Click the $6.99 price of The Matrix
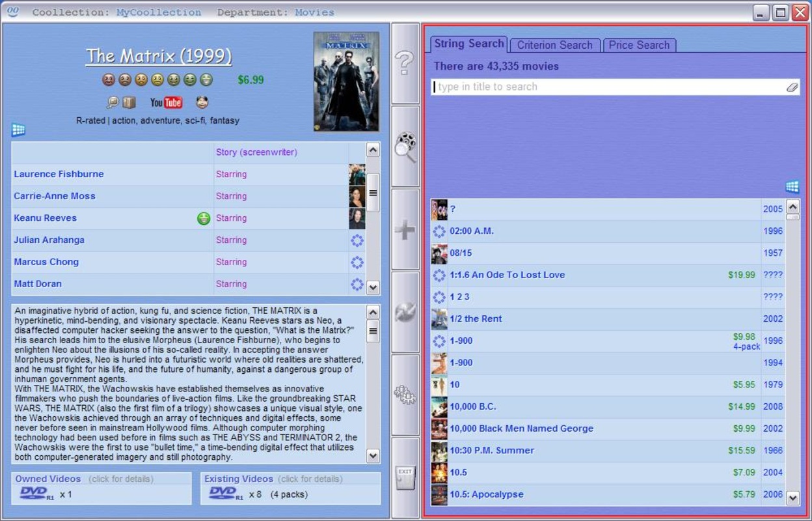812x521 pixels. click(250, 80)
